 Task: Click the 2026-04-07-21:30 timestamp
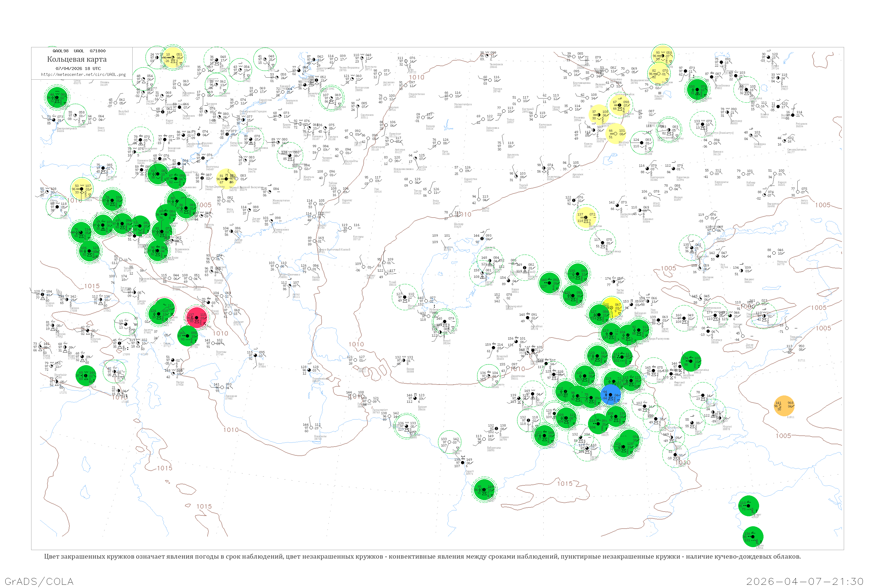pyautogui.click(x=805, y=581)
